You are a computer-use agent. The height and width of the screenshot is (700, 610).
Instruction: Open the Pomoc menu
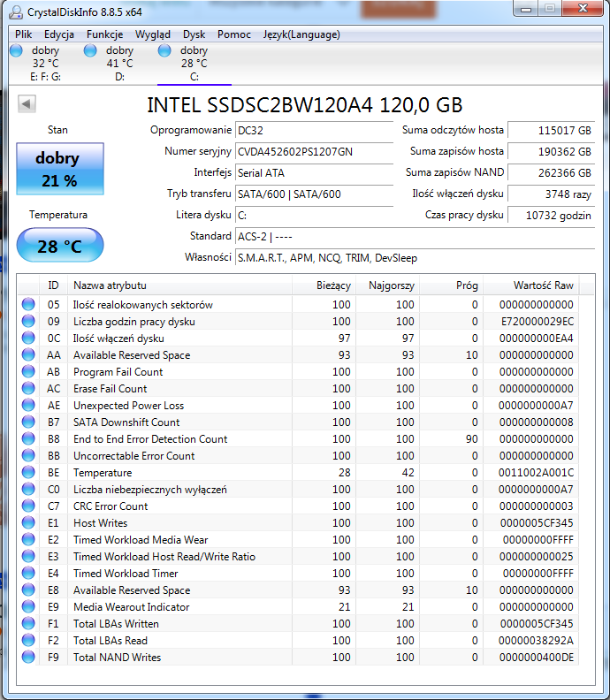[x=234, y=34]
